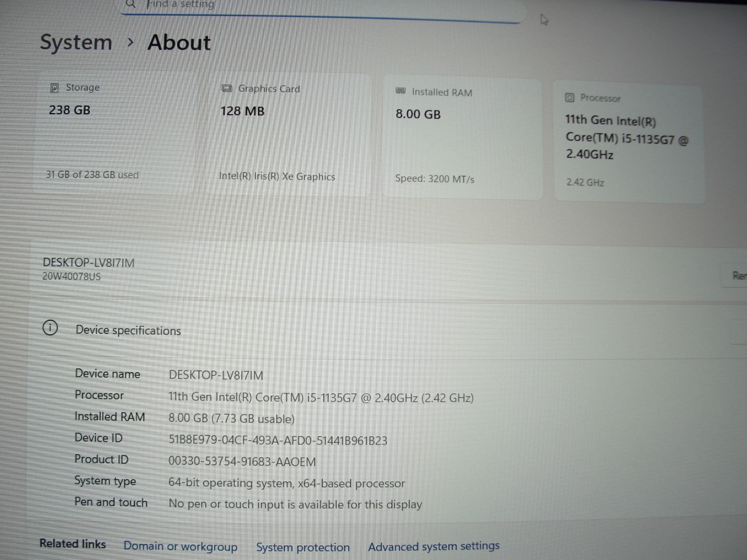Image resolution: width=747 pixels, height=560 pixels.
Task: Open Advanced system settings link
Action: (x=434, y=546)
